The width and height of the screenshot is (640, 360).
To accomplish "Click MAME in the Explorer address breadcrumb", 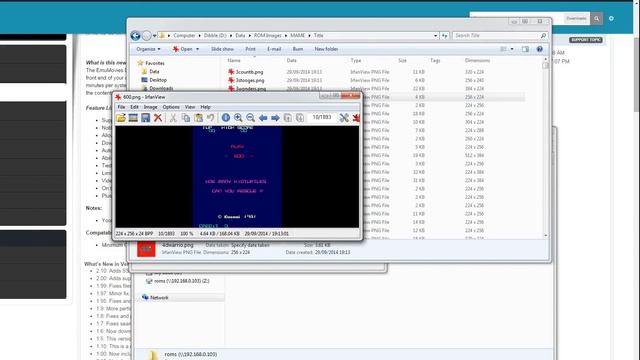I will pos(298,36).
